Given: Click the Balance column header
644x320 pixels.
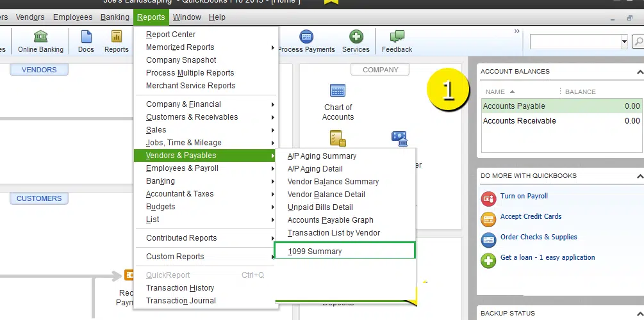Looking at the screenshot, I should 581,92.
